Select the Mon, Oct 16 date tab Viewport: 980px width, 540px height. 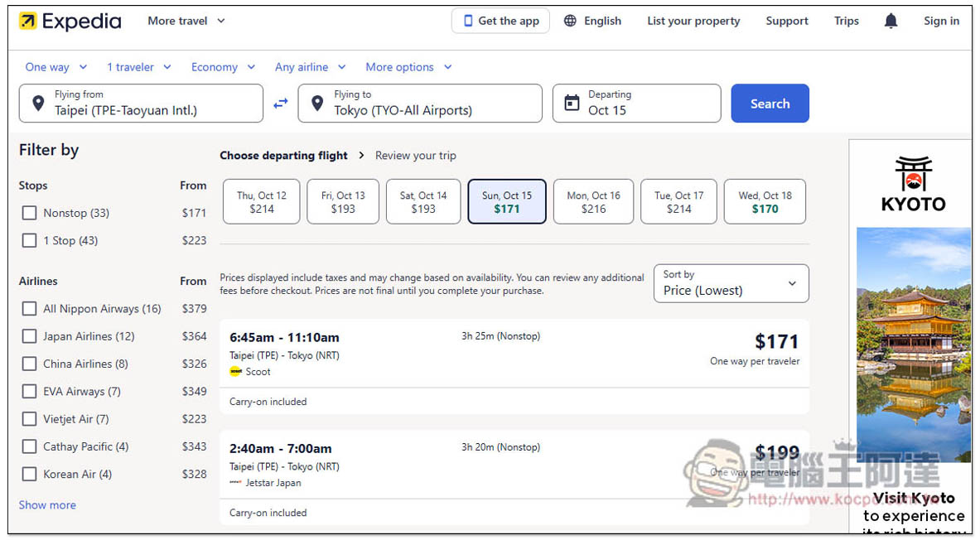tap(593, 202)
